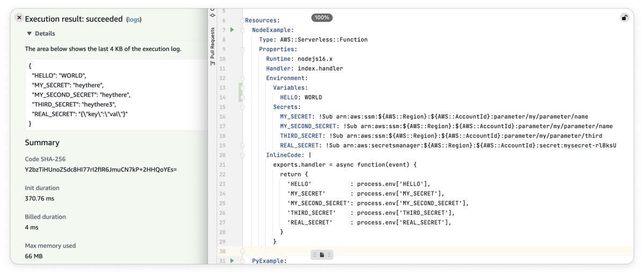644x276 pixels.
Task: Click line number 30 in gutter
Action: tap(222, 251)
